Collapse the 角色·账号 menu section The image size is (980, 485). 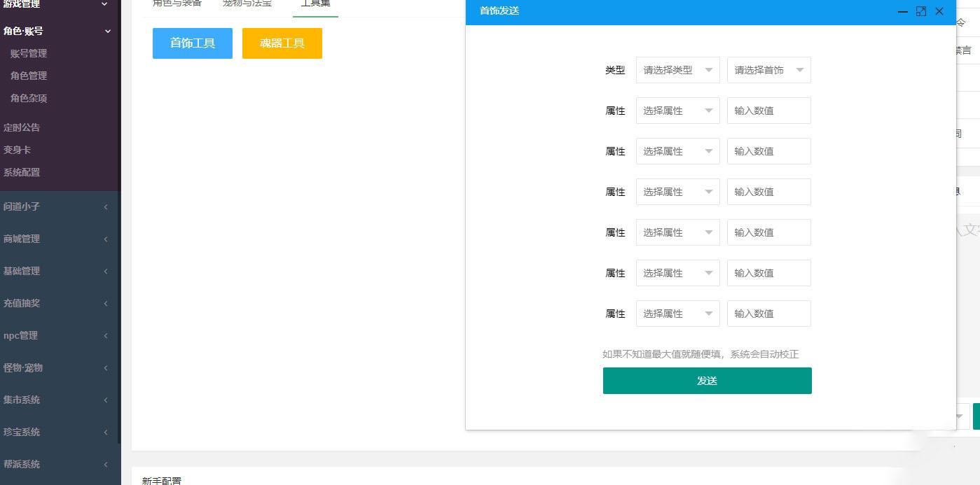pyautogui.click(x=107, y=31)
